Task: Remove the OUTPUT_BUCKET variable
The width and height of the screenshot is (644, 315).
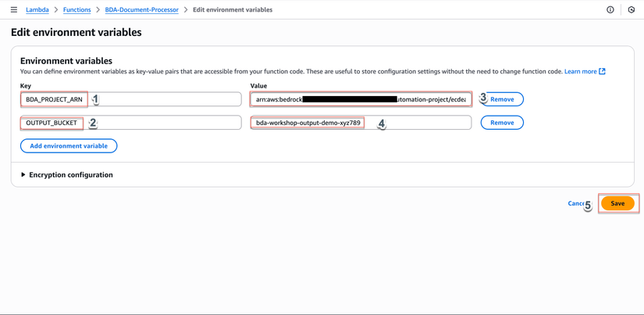Action: (x=502, y=123)
